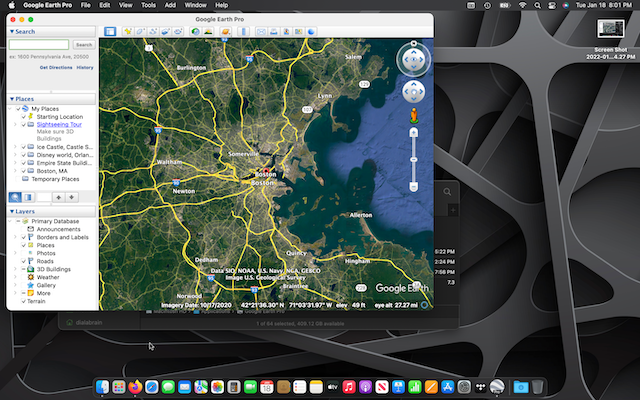Uncheck the Roads layer checkbox
This screenshot has width=640, height=400.
[23, 262]
